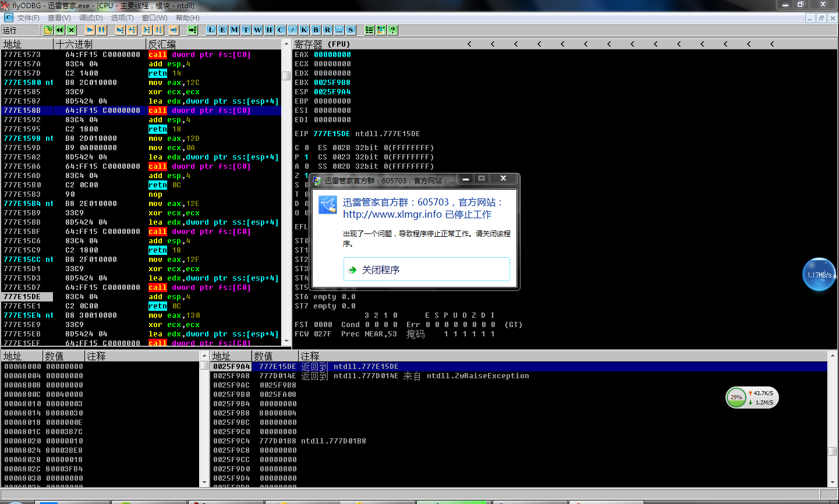Select the EAX register value 00000000
The height and width of the screenshot is (504, 839).
pyautogui.click(x=332, y=55)
